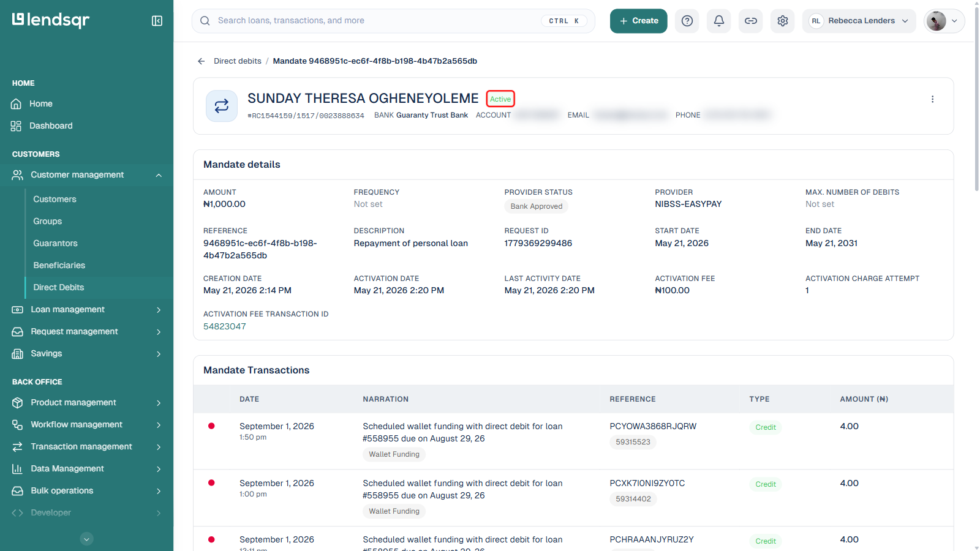Viewport: 980px width, 551px height.
Task: Open activation fee transaction ID 54823047
Action: (225, 326)
